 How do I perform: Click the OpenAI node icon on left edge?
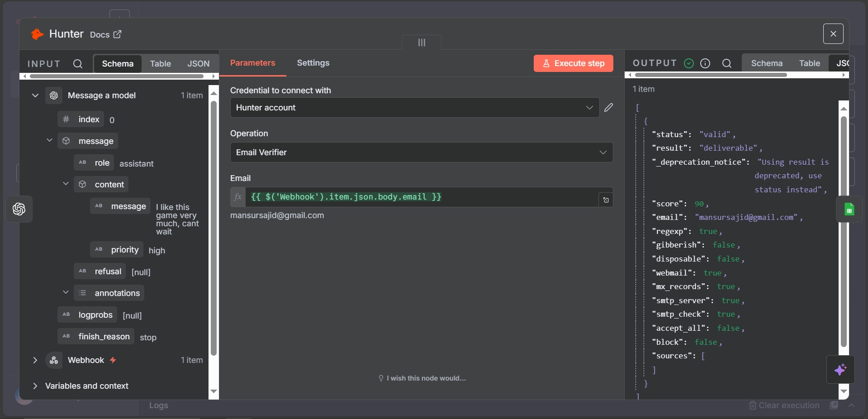[x=19, y=209]
